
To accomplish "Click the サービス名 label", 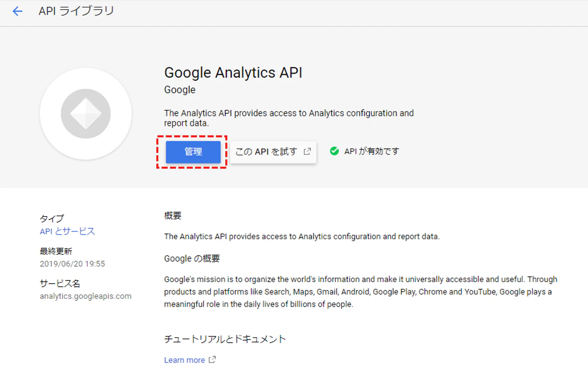I will pyautogui.click(x=60, y=283).
